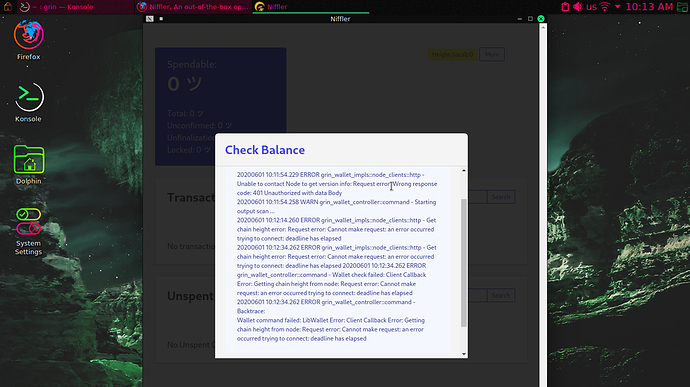The image size is (690, 387).
Task: Click the Height (local) badge
Action: click(452, 55)
